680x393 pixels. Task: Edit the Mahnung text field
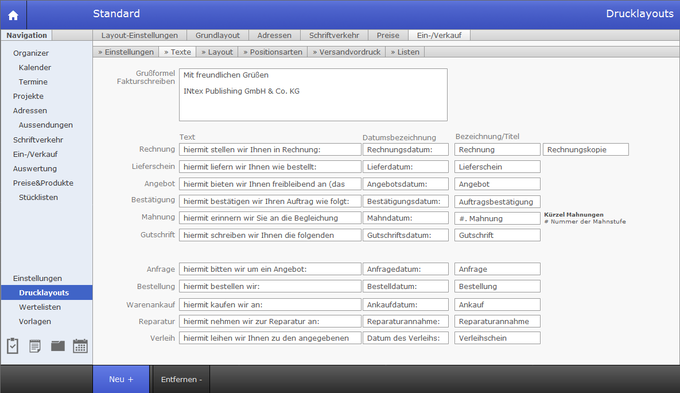270,218
